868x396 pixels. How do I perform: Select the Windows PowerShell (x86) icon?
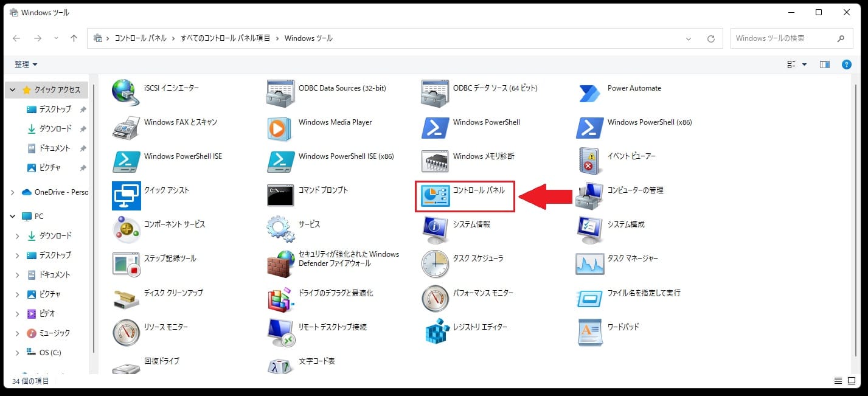[589, 127]
